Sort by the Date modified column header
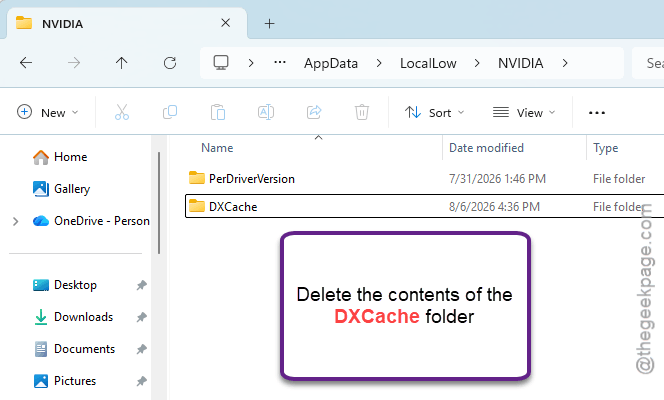 (486, 148)
